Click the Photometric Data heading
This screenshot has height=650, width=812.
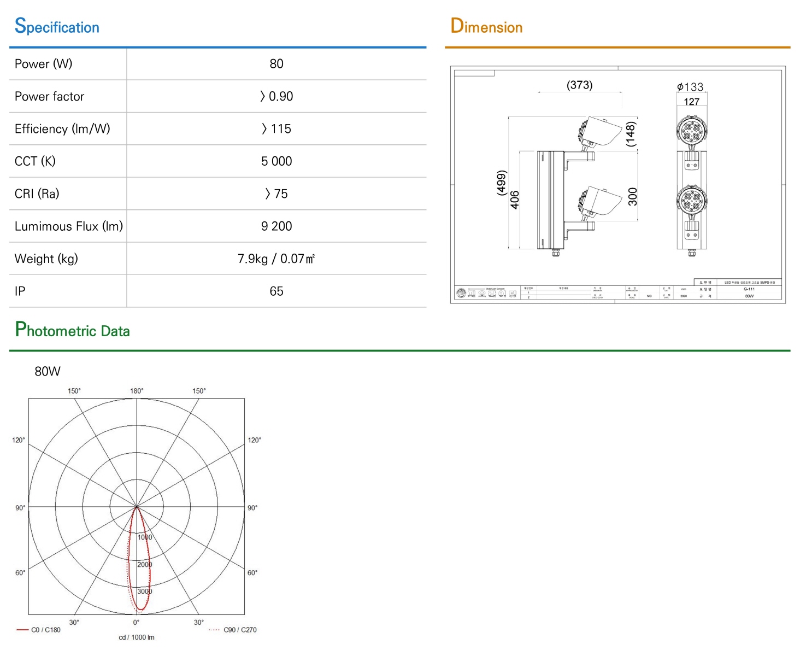click(x=73, y=330)
